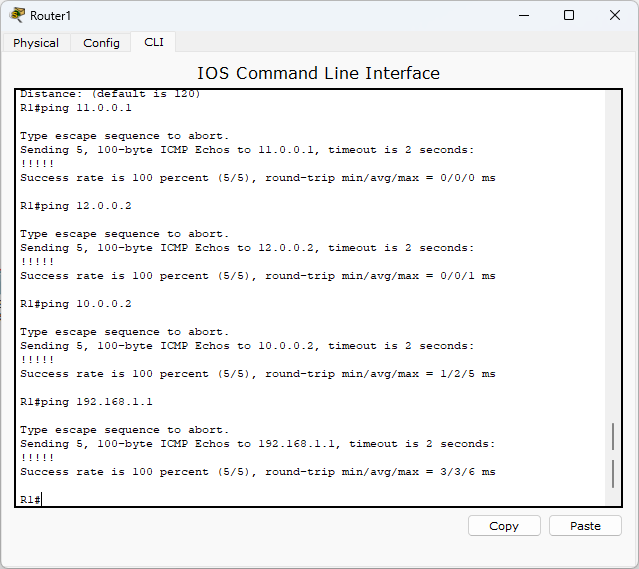
Task: Click the success rate line showing 1/2/5 ms
Action: (x=258, y=374)
